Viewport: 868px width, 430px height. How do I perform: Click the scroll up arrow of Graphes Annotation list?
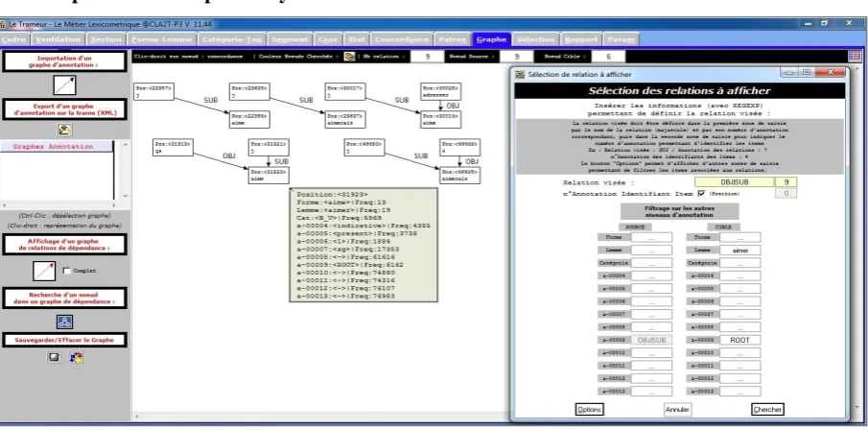125,145
